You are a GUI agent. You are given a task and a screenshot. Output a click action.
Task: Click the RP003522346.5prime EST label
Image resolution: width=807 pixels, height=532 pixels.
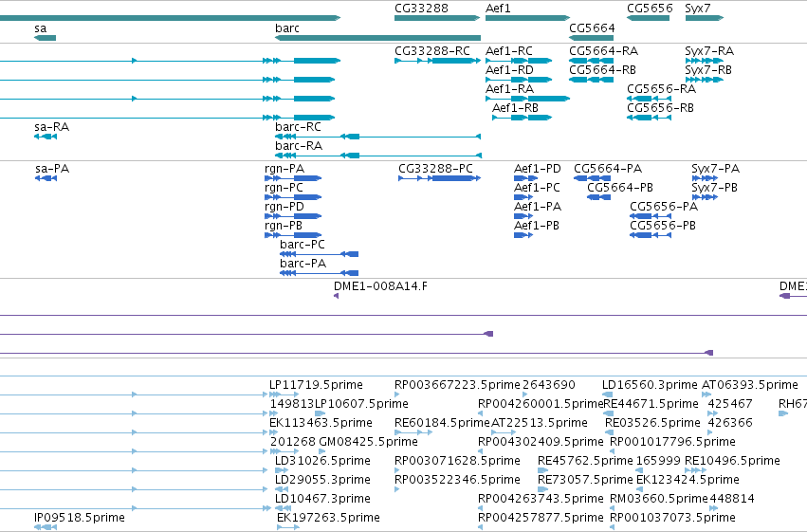(x=457, y=480)
